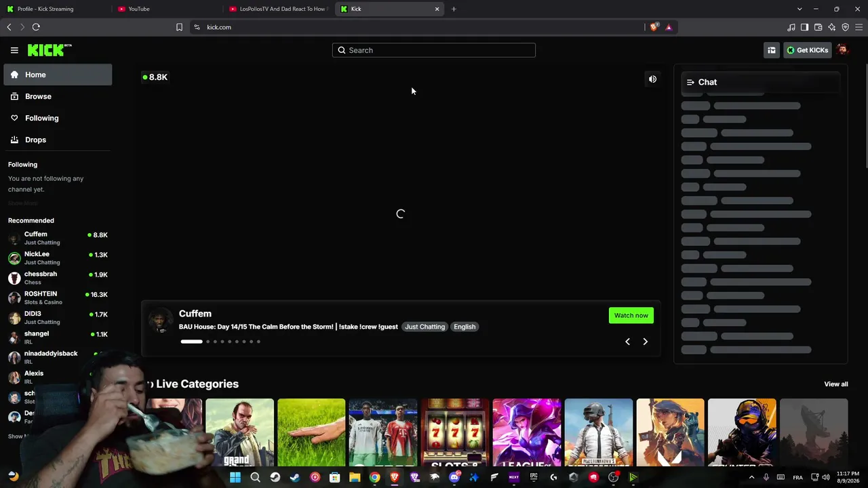The image size is (868, 488).
Task: Open DIDI3 recommended channel
Action: click(58, 317)
